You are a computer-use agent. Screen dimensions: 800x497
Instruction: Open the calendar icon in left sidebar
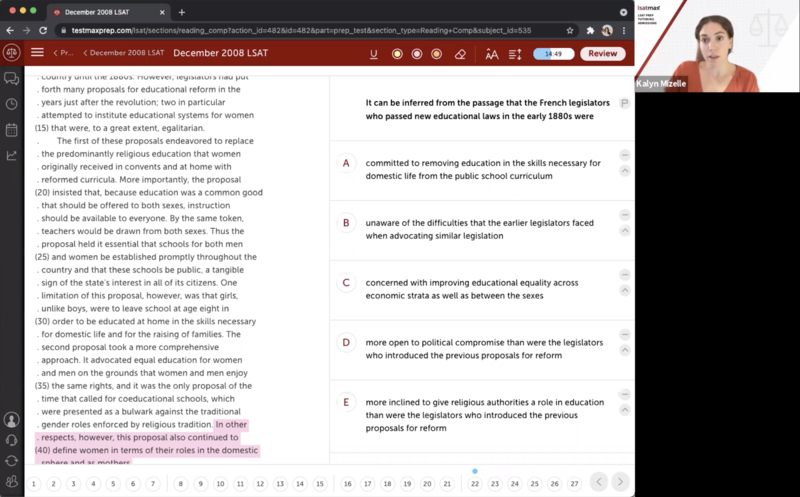point(12,130)
